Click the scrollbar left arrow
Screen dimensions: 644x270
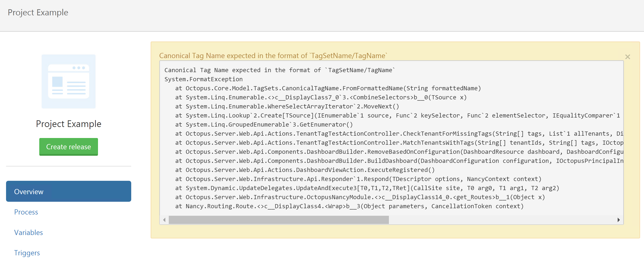coord(164,220)
